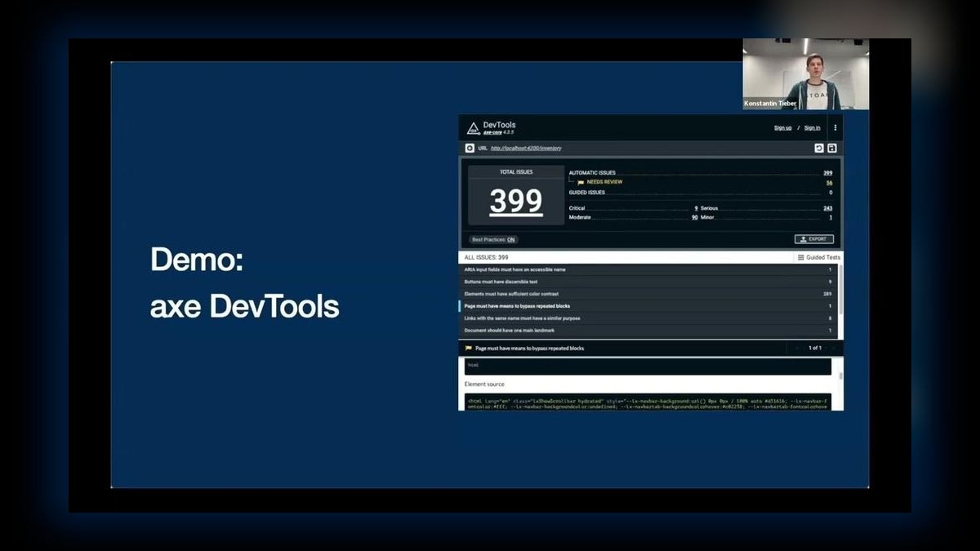This screenshot has width=980, height=551.
Task: Click the 'Demo: axe DevTools' slide title
Action: pos(244,283)
